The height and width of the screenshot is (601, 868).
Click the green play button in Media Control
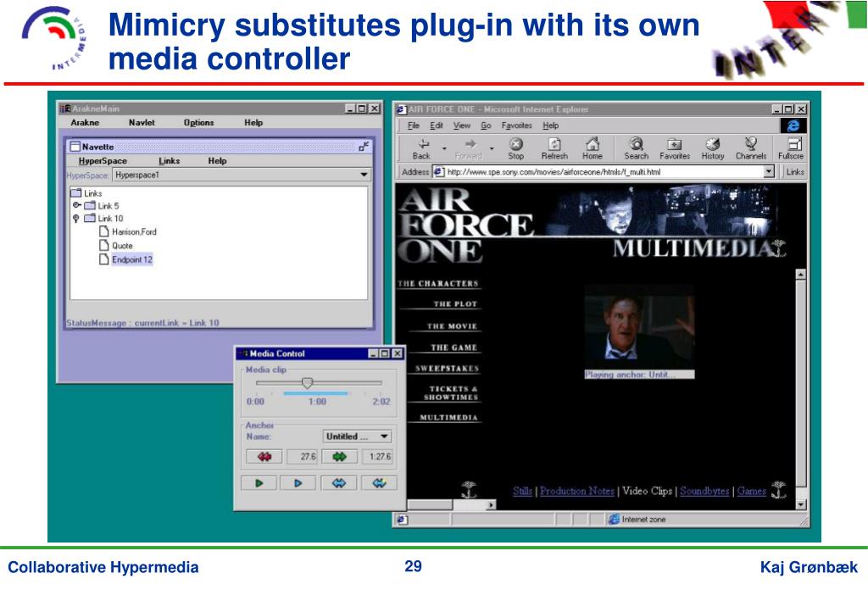[x=259, y=483]
